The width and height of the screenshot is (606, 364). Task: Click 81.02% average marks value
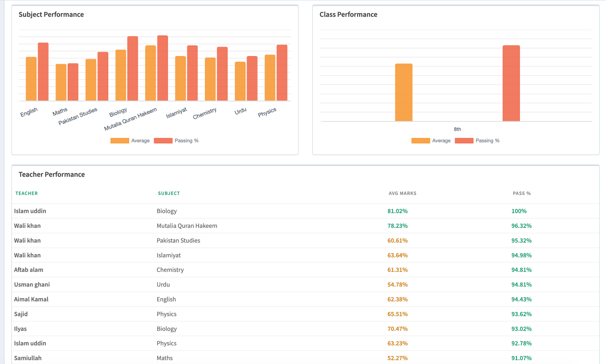coord(398,211)
